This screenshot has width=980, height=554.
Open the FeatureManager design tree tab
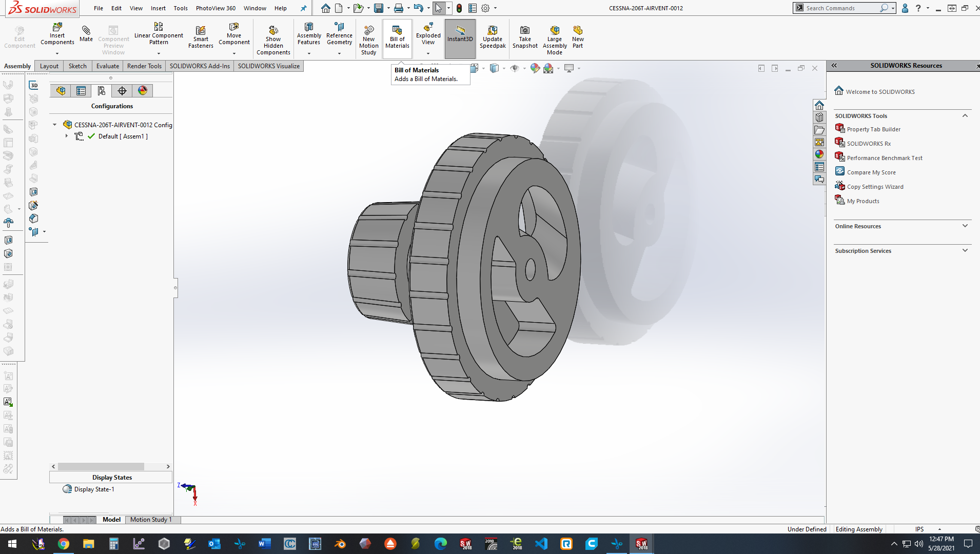point(61,91)
